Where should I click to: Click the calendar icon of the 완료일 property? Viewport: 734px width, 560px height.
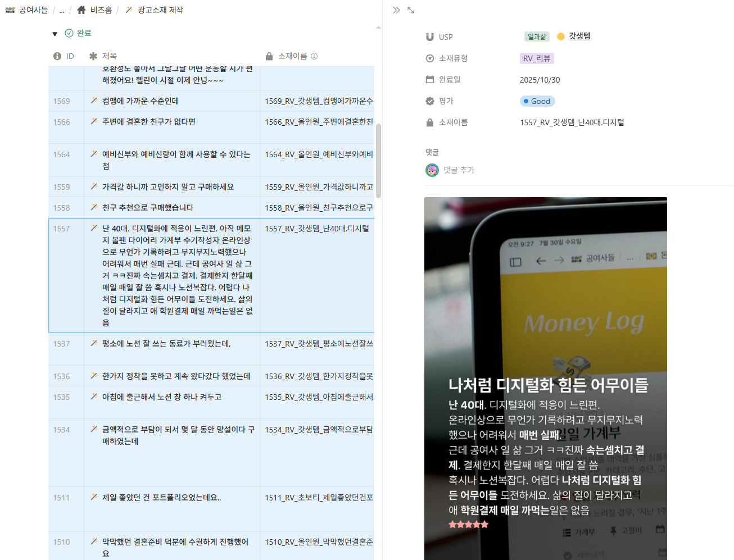click(430, 80)
